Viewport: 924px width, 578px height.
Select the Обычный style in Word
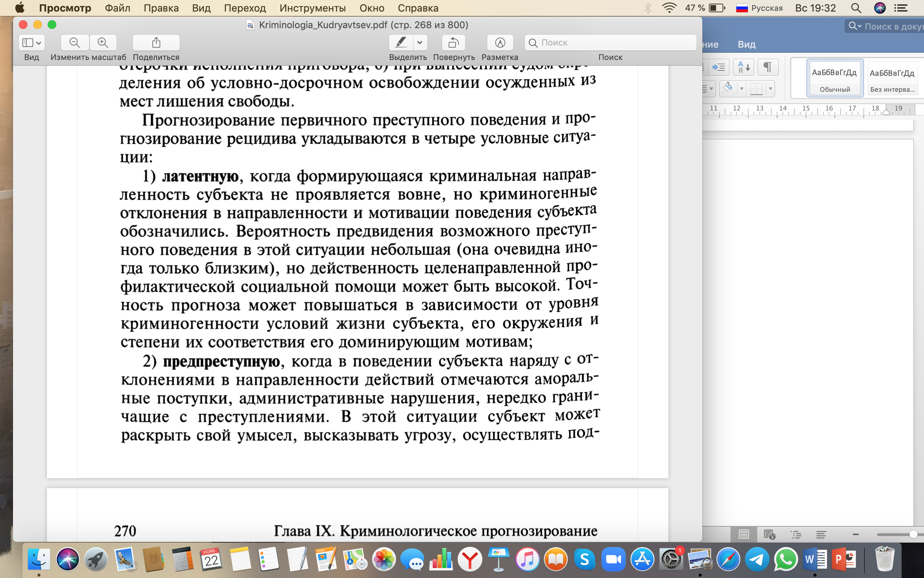click(834, 79)
